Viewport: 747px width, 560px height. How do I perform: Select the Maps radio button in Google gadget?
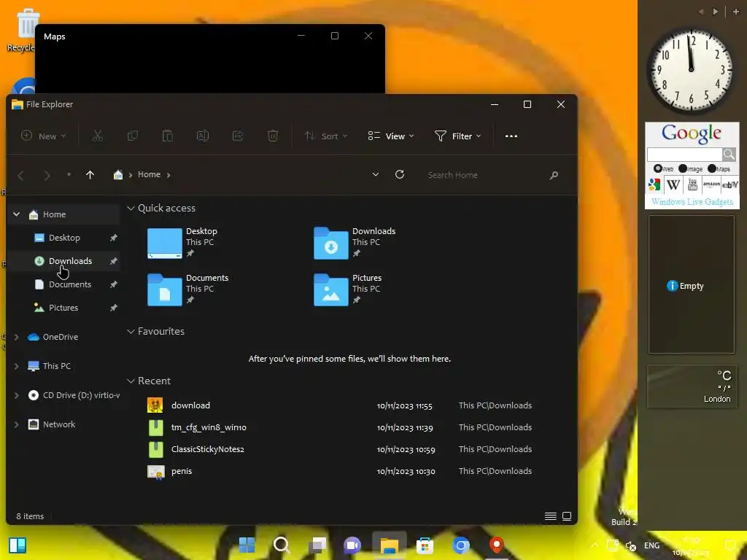712,168
